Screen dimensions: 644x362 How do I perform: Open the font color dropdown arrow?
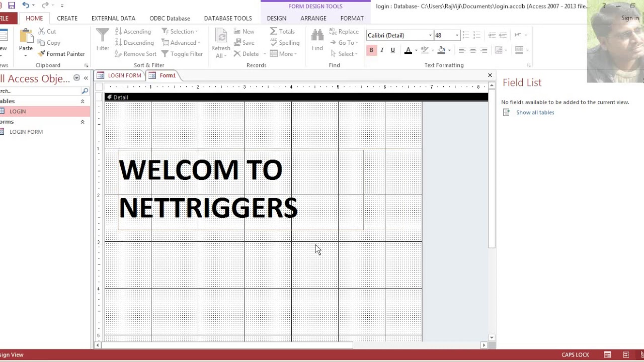[416, 50]
